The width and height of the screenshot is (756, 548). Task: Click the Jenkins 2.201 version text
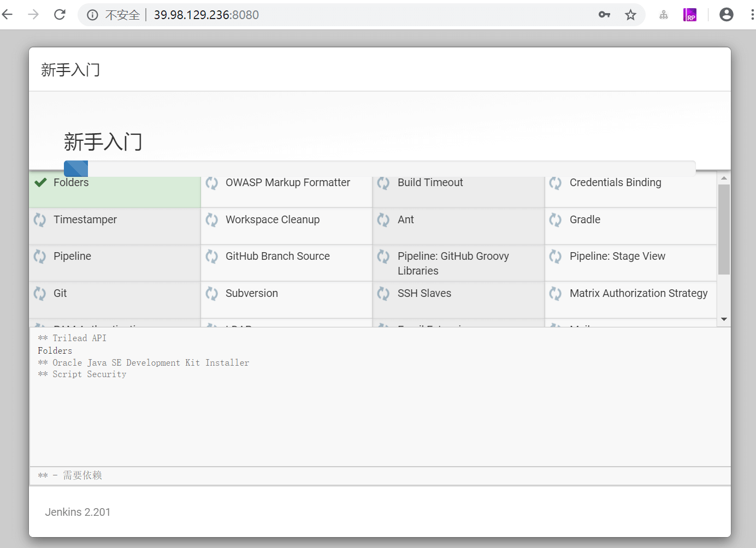pyautogui.click(x=78, y=512)
